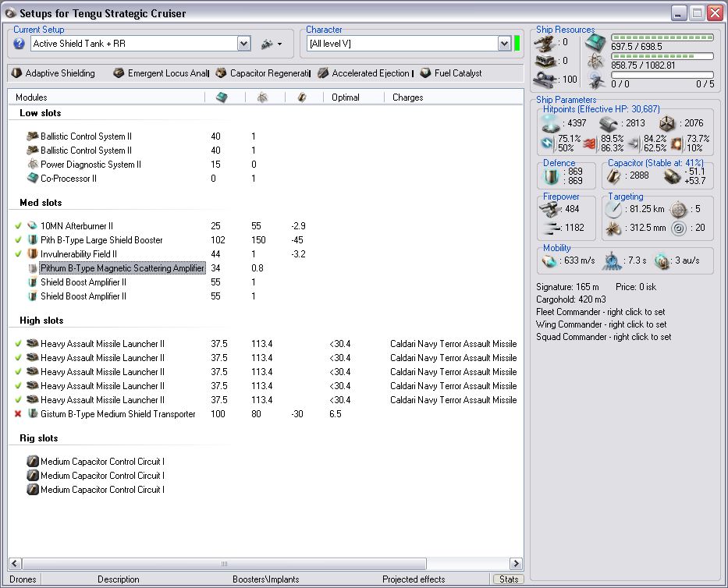Click the Charges column header

coord(407,97)
